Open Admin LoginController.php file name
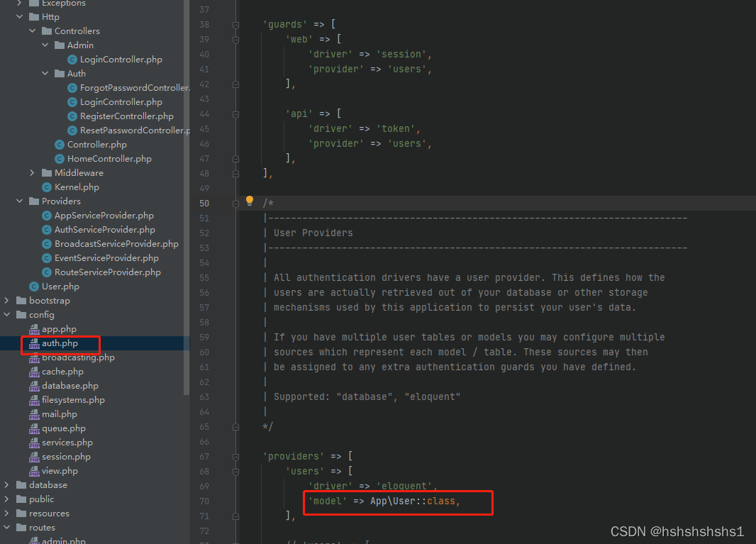Image resolution: width=756 pixels, height=544 pixels. point(121,60)
